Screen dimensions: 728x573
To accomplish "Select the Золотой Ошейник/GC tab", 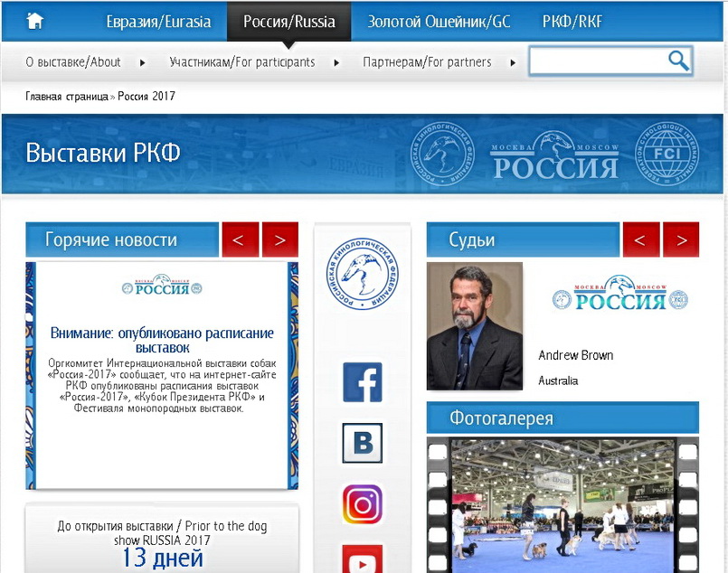I will point(439,22).
